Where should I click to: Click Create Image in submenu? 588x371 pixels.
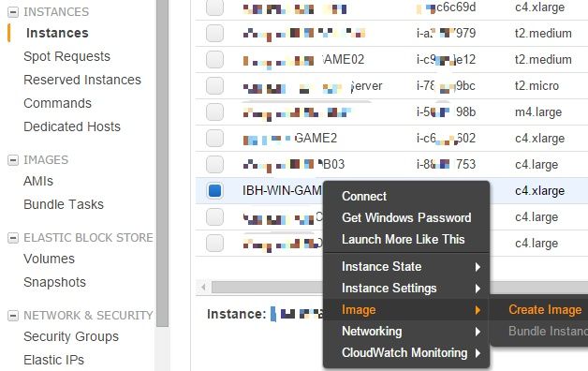click(545, 310)
